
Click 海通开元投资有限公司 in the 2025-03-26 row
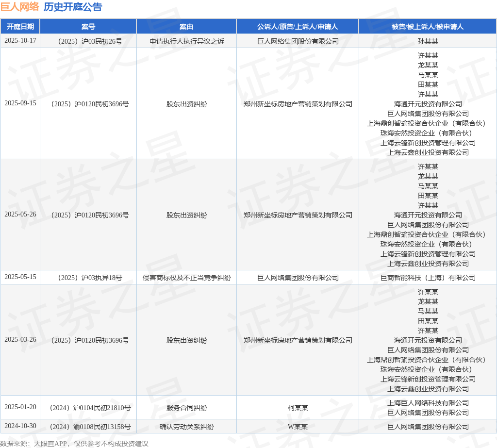point(428,340)
